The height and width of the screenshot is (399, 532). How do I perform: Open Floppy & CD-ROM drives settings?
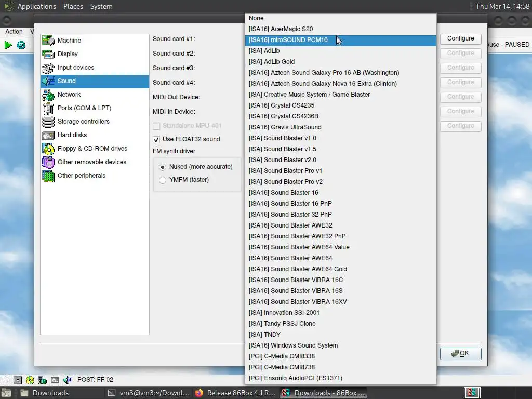95,149
